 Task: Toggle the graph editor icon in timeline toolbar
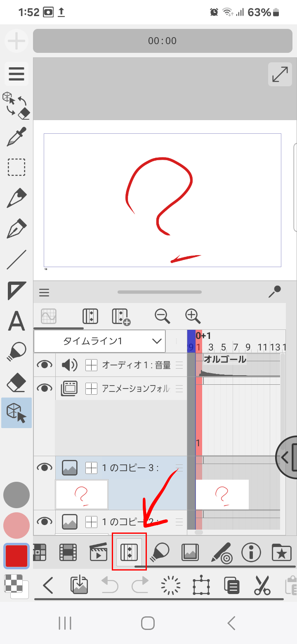click(49, 317)
